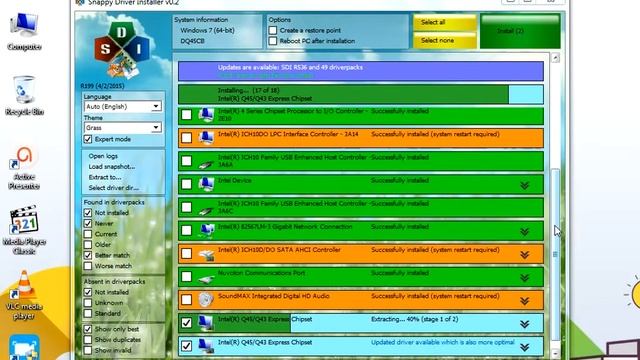Click drive icon for ICH10D/DO SATA AHCI Controller

[x=206, y=256]
